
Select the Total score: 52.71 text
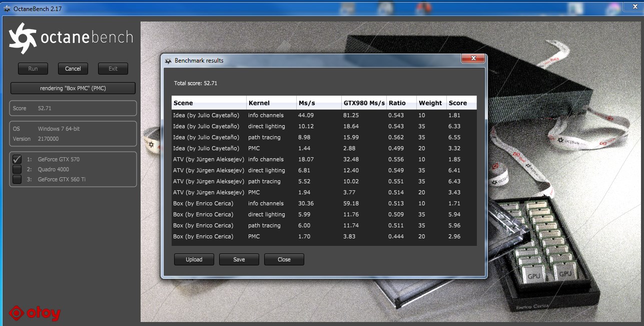[x=196, y=83]
